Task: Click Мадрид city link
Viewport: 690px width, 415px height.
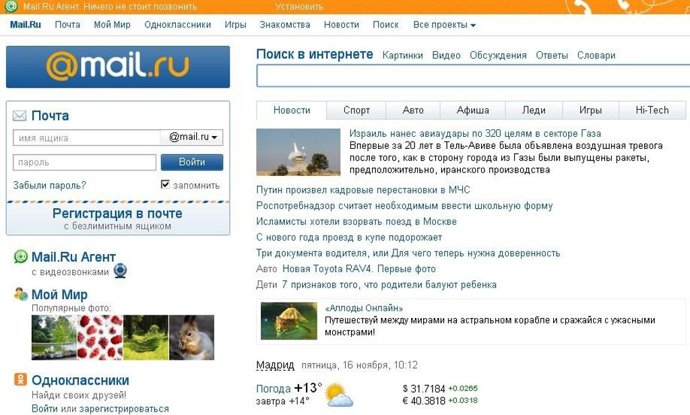Action: tap(275, 365)
